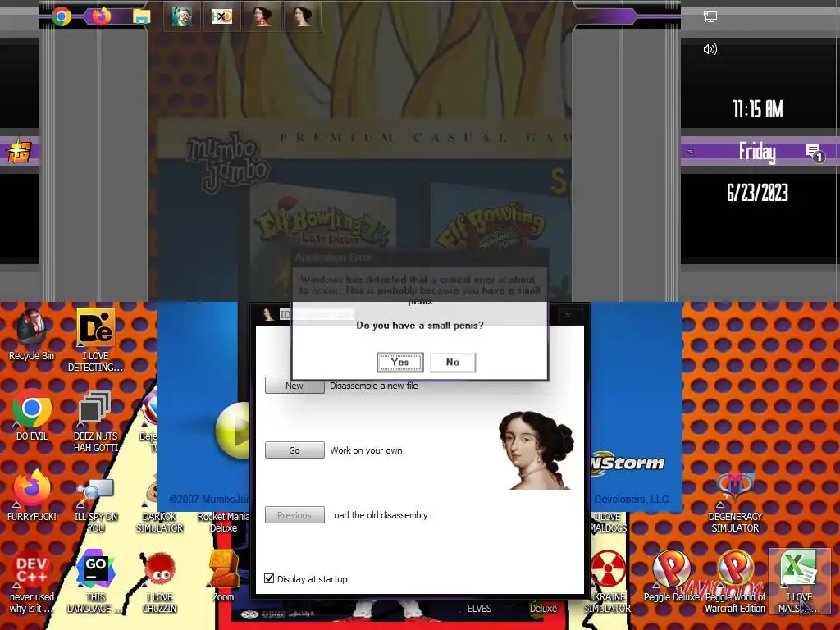This screenshot has width=840, height=630.
Task: Open the network display tray icon
Action: (710, 17)
